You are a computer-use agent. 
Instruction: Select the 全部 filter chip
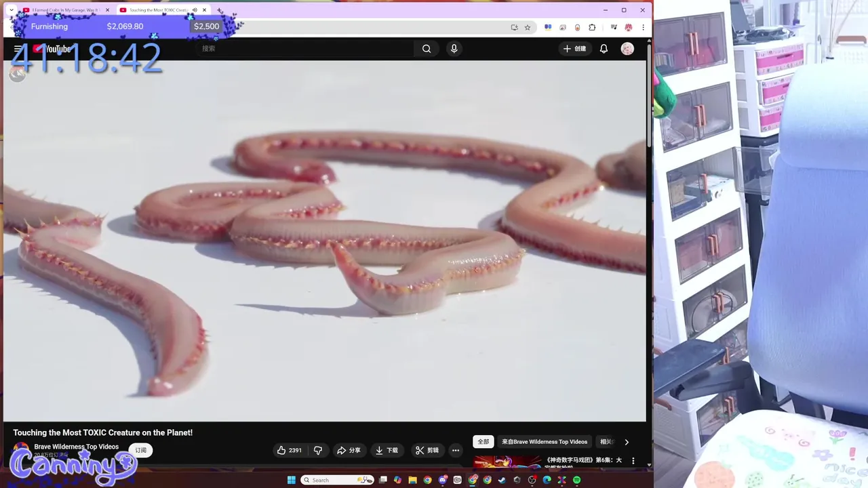pos(483,442)
